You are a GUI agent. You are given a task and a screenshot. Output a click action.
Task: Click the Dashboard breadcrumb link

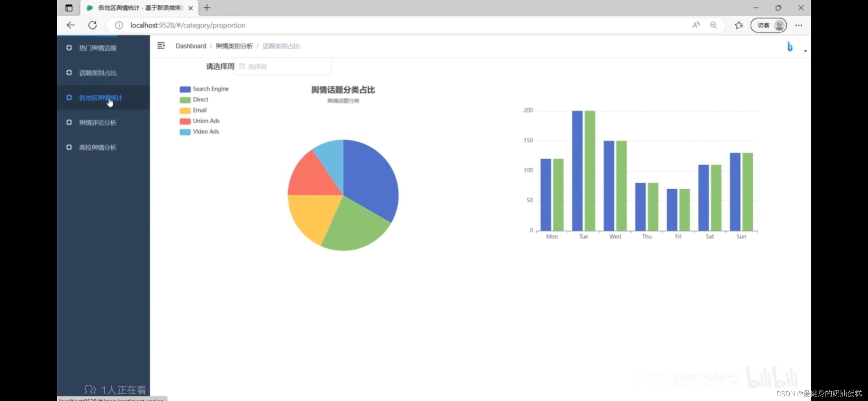[x=191, y=46]
